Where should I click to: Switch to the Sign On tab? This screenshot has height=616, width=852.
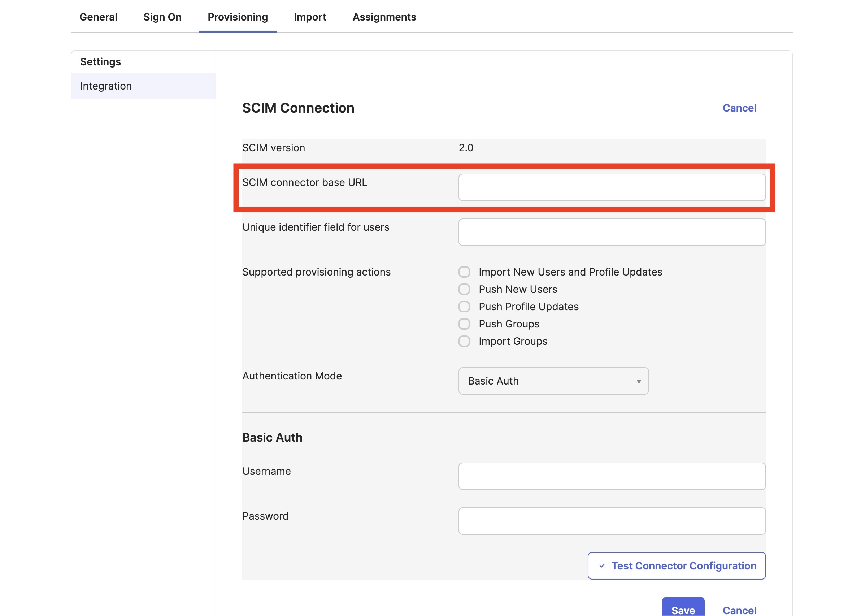162,17
